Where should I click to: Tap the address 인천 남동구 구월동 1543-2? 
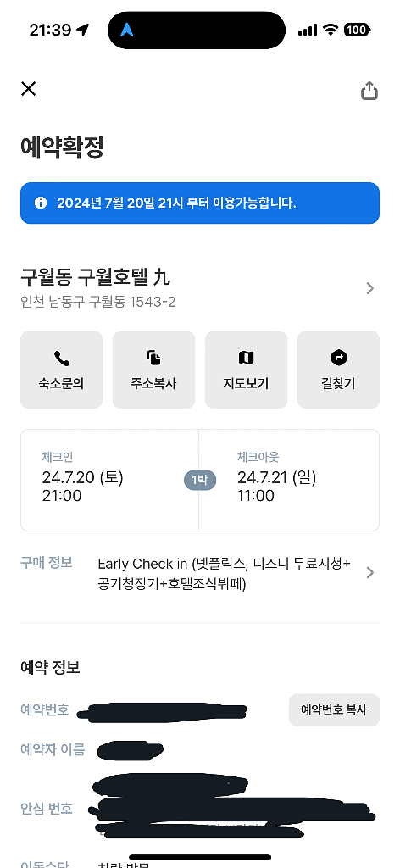point(98,303)
